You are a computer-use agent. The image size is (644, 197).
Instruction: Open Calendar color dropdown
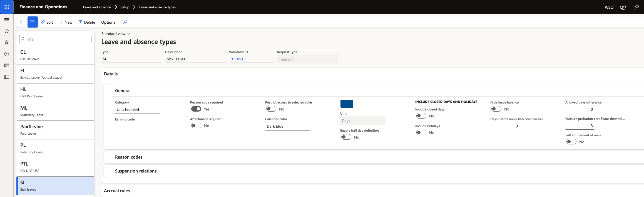(288, 126)
